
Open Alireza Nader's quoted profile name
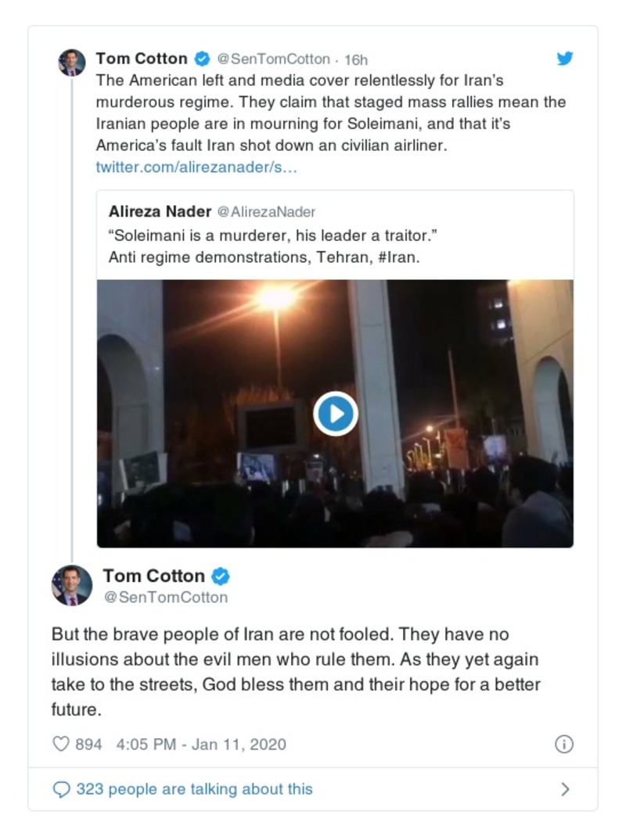pos(160,211)
